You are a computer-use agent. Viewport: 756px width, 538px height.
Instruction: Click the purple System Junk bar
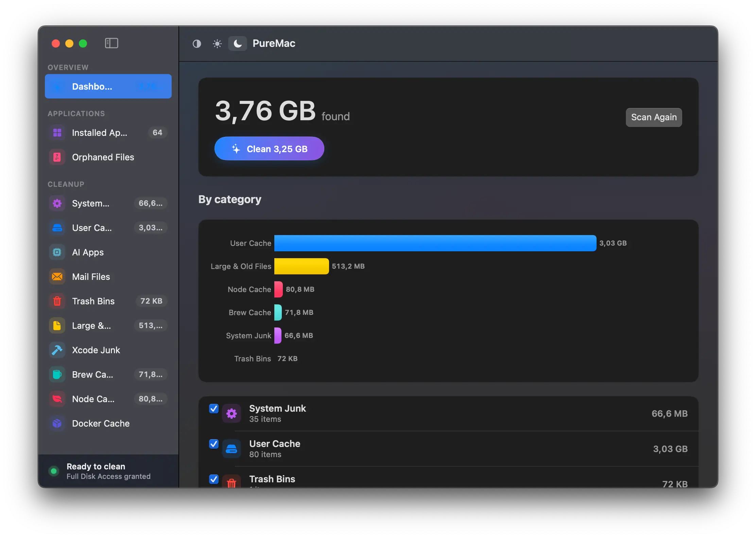[278, 336]
